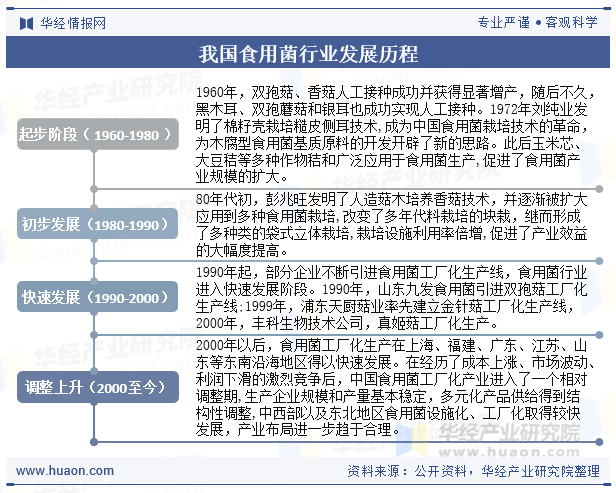Viewport: 616px width, 493px height.
Task: Click the paragraph beginning 2000年以后，食用菌工厂化
Action: coord(395,387)
